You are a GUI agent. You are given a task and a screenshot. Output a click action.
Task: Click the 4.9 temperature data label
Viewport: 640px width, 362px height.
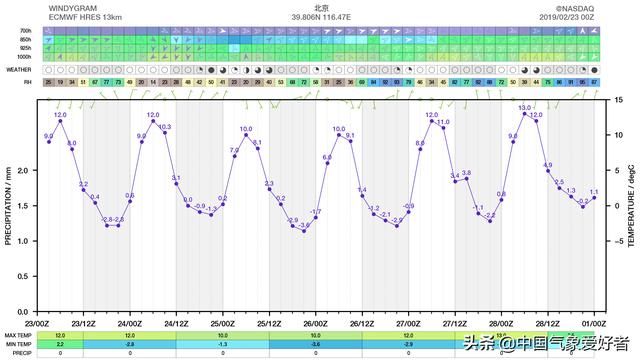548,165
